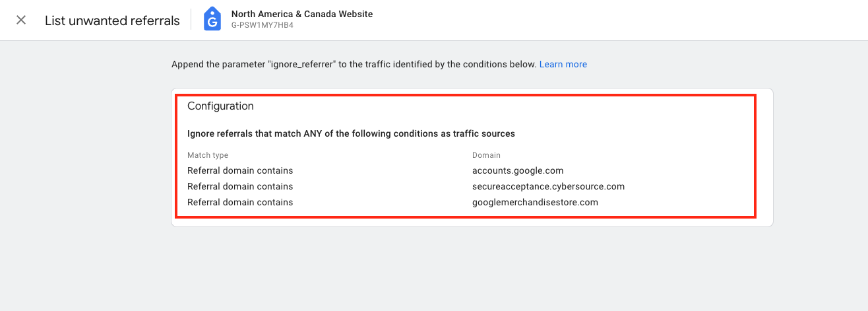Screen dimensions: 868x311
Task: Click the Configuration heading
Action: 220,106
